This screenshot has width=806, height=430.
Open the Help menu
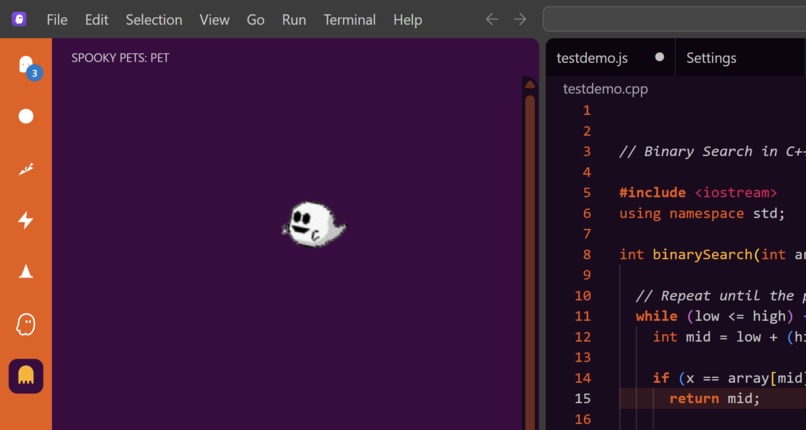click(x=408, y=20)
